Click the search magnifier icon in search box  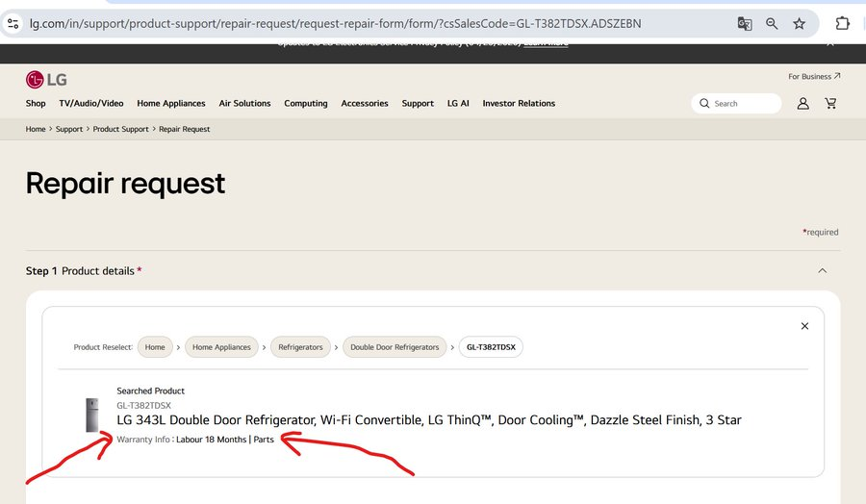pyautogui.click(x=704, y=103)
